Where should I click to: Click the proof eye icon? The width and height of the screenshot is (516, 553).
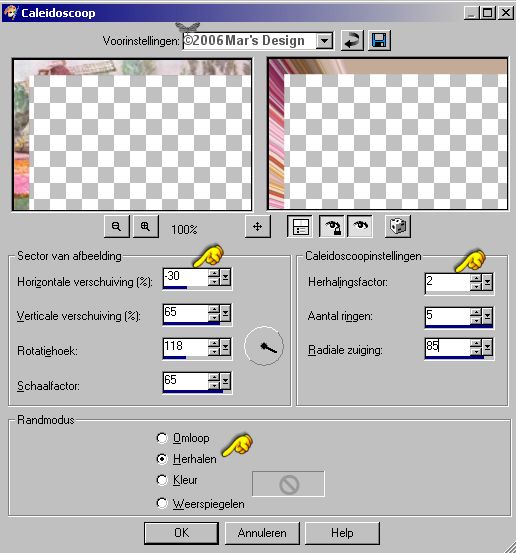[360, 226]
